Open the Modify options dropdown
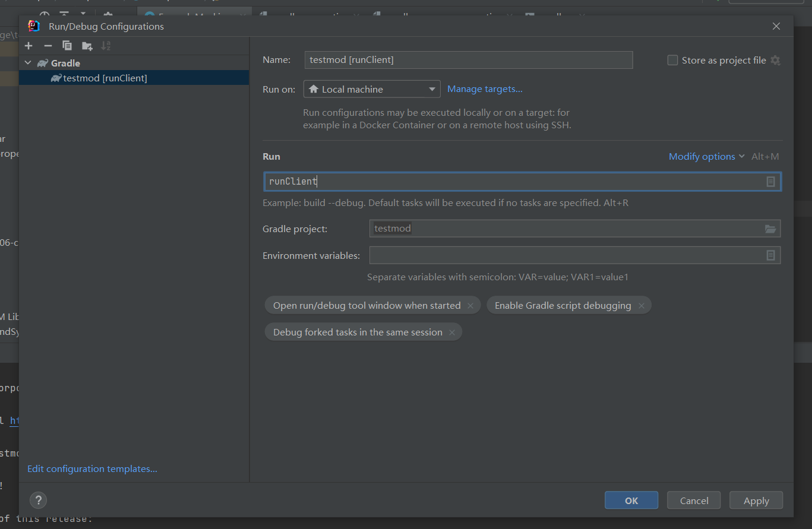Image resolution: width=812 pixels, height=529 pixels. click(x=706, y=157)
